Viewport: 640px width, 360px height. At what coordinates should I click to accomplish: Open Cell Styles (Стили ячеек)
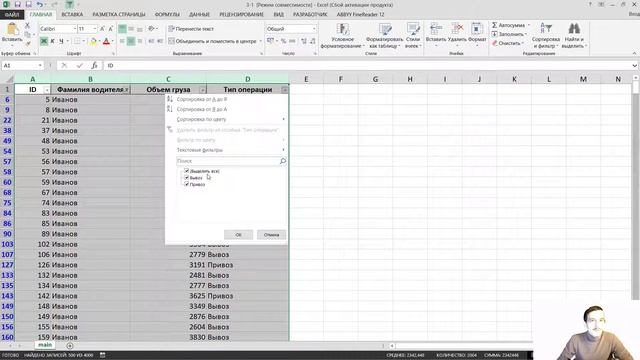413,36
